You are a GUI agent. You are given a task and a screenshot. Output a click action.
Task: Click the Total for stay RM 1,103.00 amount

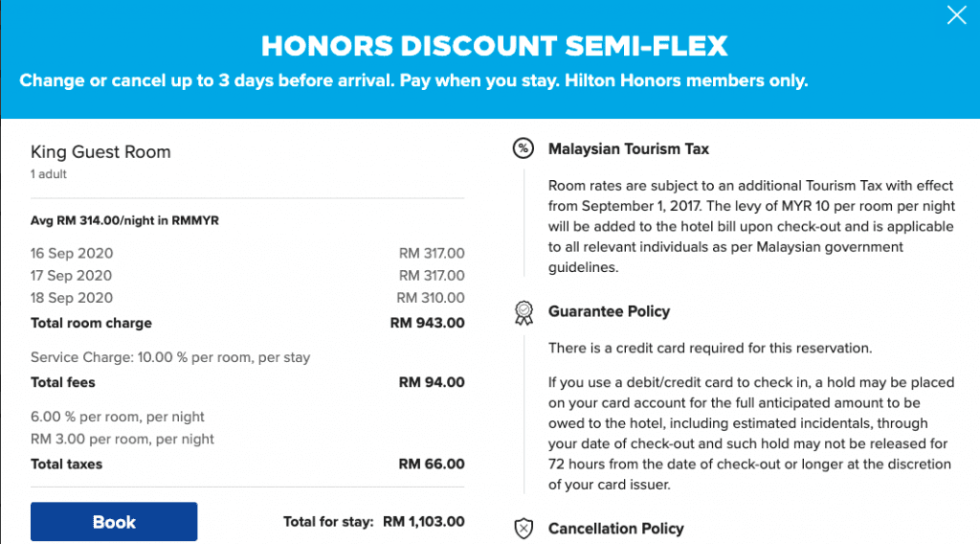point(424,521)
